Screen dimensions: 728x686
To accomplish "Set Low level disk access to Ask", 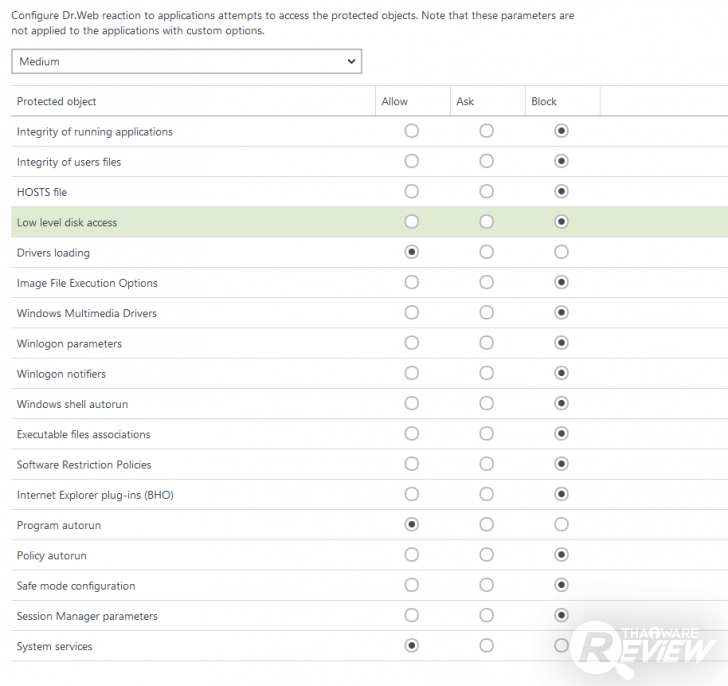I will (486, 222).
